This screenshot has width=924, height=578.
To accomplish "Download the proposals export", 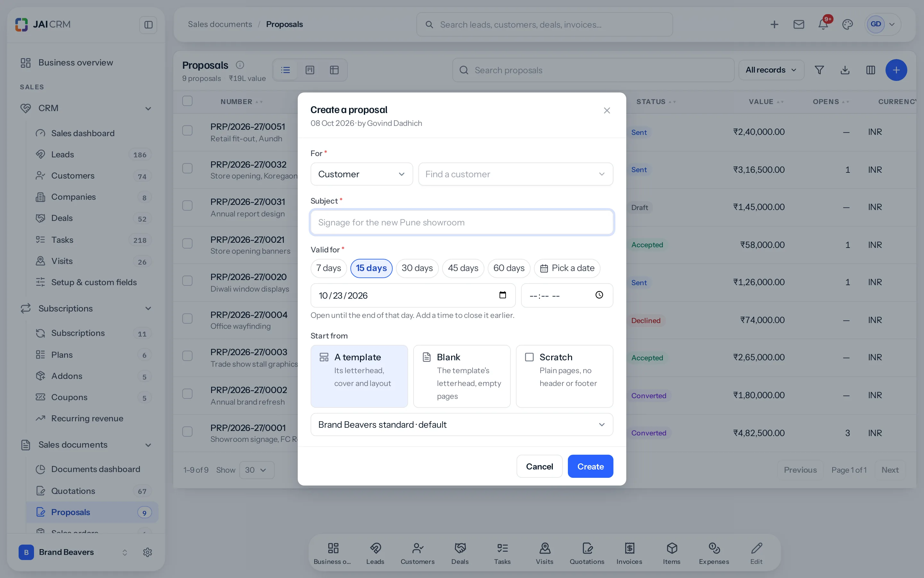I will tap(845, 70).
